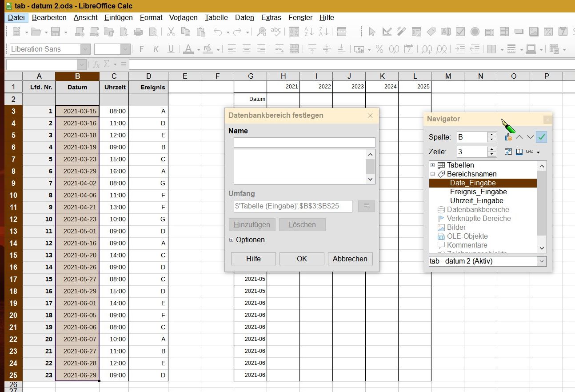The height and width of the screenshot is (392, 575).
Task: Click OK in Datenbankbereich dialog
Action: coord(302,259)
